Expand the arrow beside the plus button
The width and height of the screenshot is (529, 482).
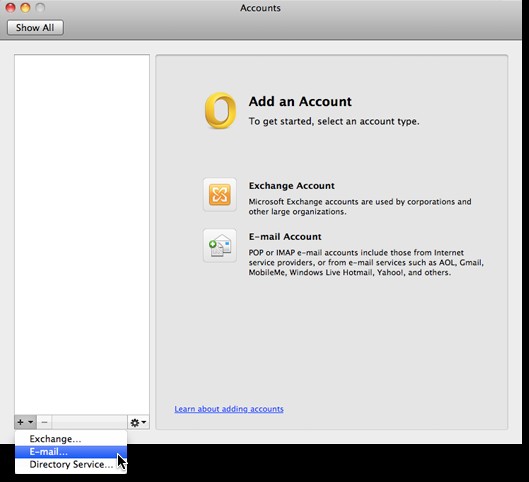pos(31,422)
